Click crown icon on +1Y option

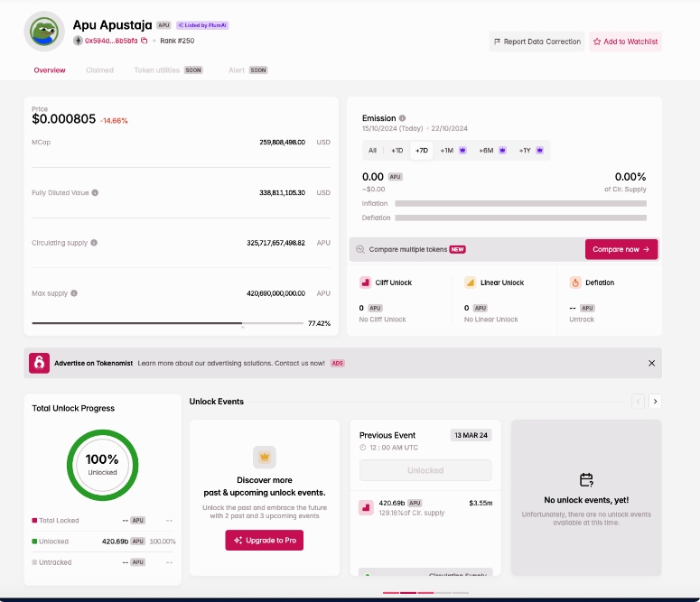click(x=540, y=151)
